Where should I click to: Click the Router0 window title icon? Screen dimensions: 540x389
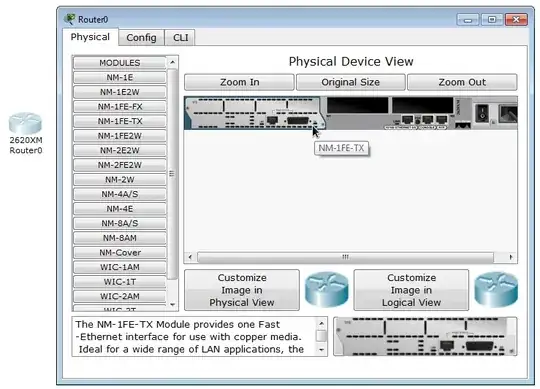[x=70, y=19]
